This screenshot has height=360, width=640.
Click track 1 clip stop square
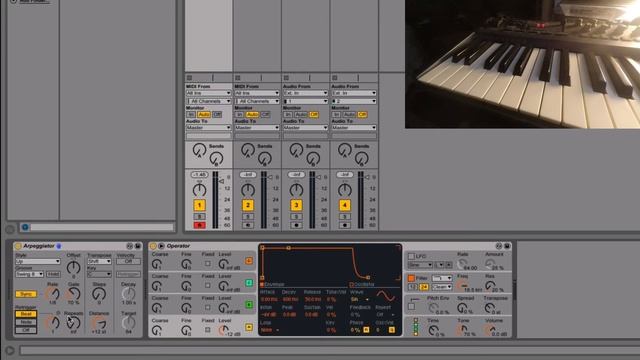pyautogui.click(x=189, y=78)
